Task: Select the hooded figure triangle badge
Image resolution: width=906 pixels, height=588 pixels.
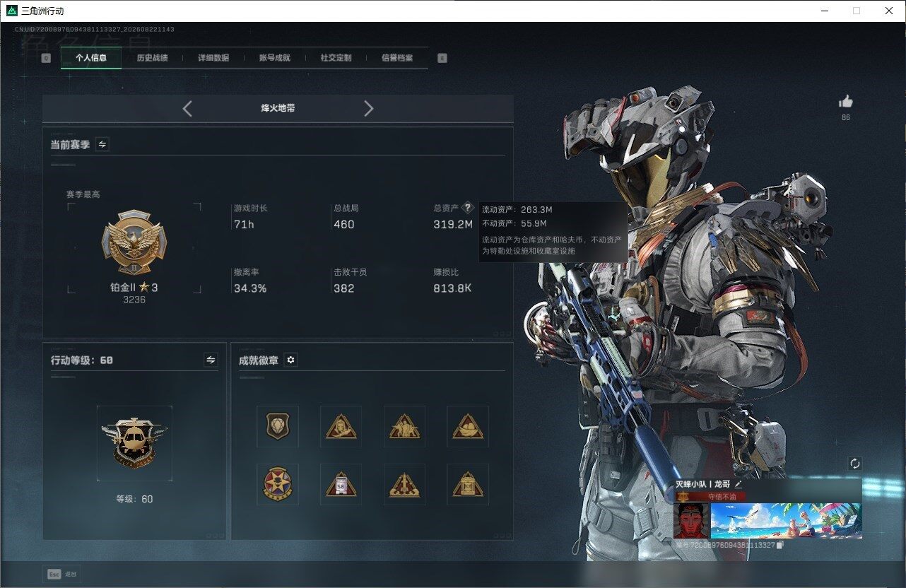Action: [341, 426]
